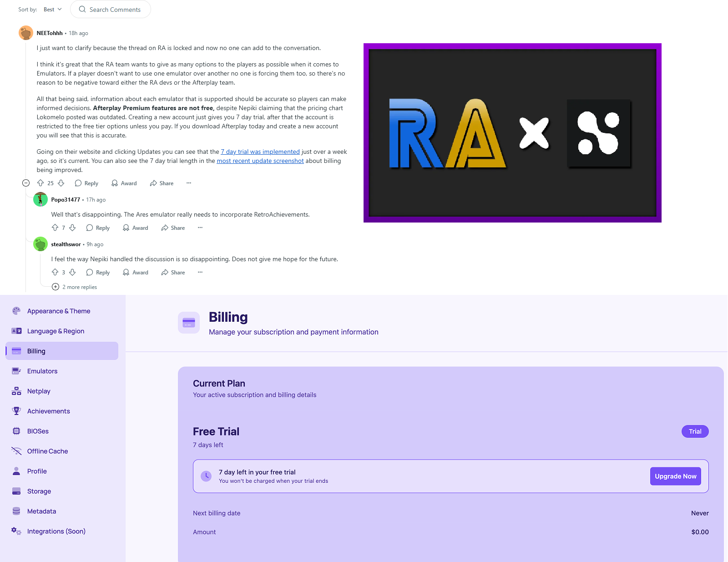Open NEETohhh's avatar profile
This screenshot has width=728, height=562.
(x=26, y=33)
